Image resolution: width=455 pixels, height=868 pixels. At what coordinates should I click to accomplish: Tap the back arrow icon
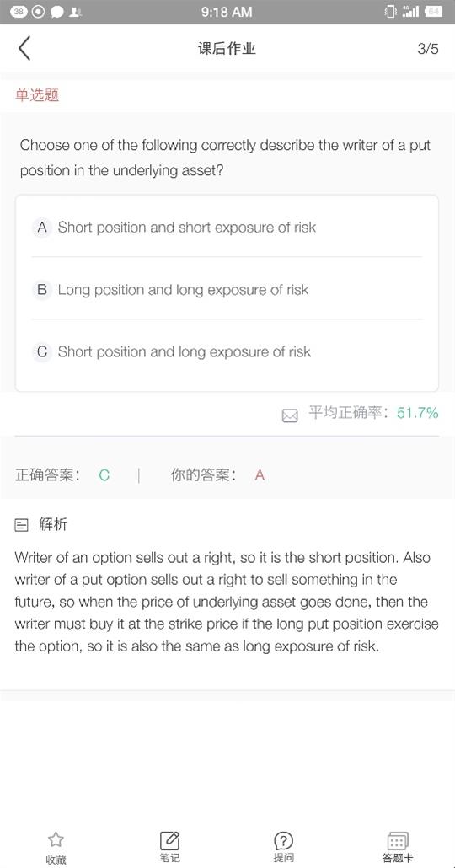[x=24, y=48]
